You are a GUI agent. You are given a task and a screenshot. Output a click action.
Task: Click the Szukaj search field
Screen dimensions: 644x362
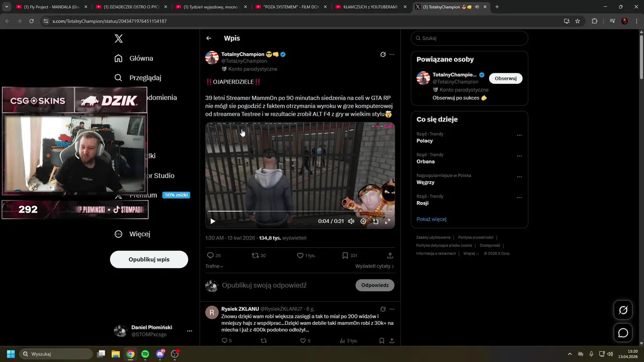[x=469, y=38]
